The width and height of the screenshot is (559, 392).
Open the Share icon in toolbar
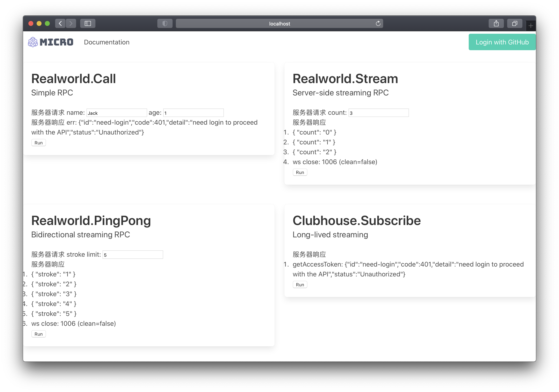tap(496, 23)
